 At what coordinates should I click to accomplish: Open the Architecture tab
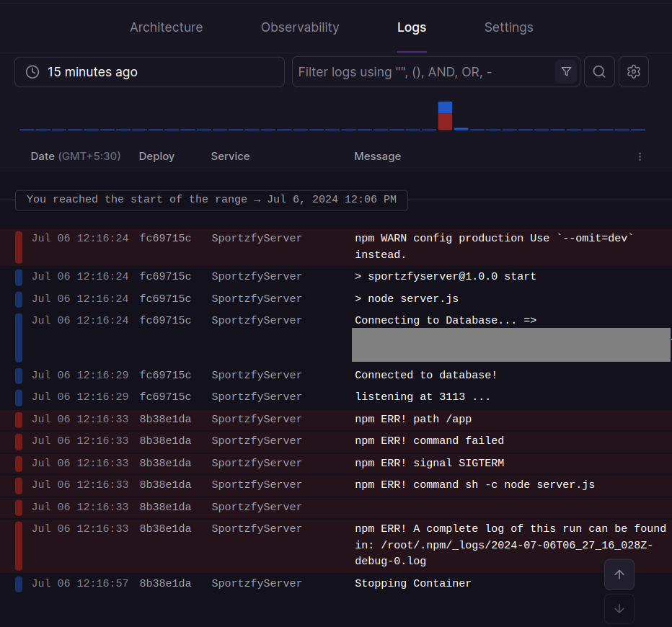pyautogui.click(x=167, y=27)
